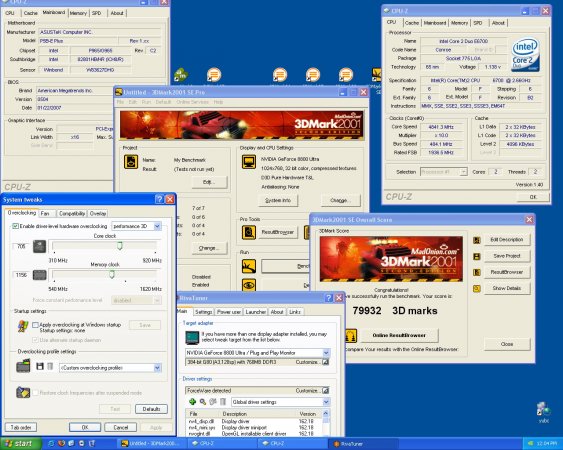Click Online ResultBrowser button
The width and height of the screenshot is (563, 450).
click(x=399, y=335)
